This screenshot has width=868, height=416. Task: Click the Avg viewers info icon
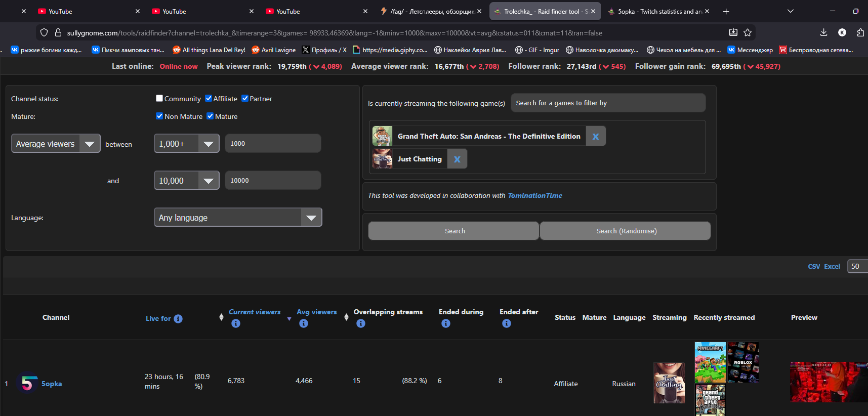click(x=304, y=323)
